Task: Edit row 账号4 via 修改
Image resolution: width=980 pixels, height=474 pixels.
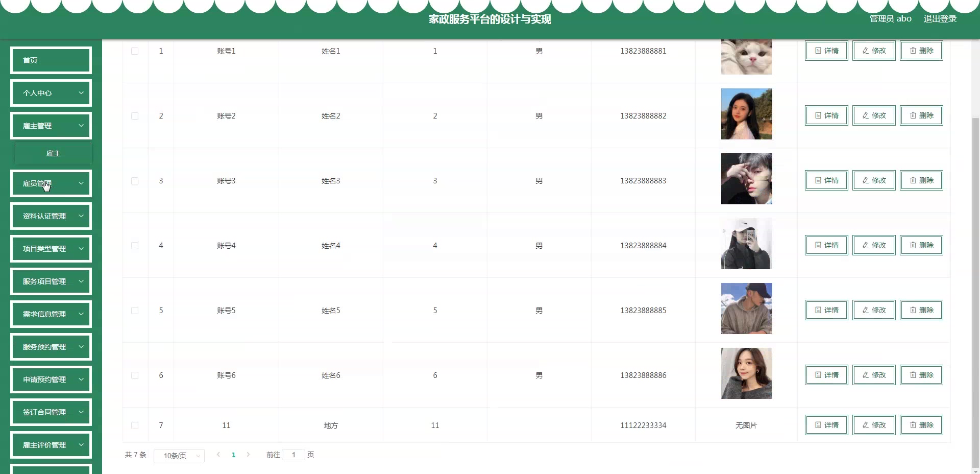Action: [x=874, y=245]
